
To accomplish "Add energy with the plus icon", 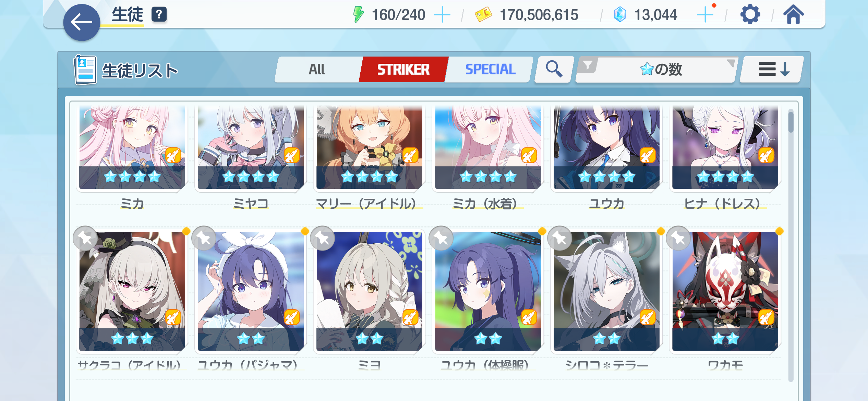I will point(442,15).
